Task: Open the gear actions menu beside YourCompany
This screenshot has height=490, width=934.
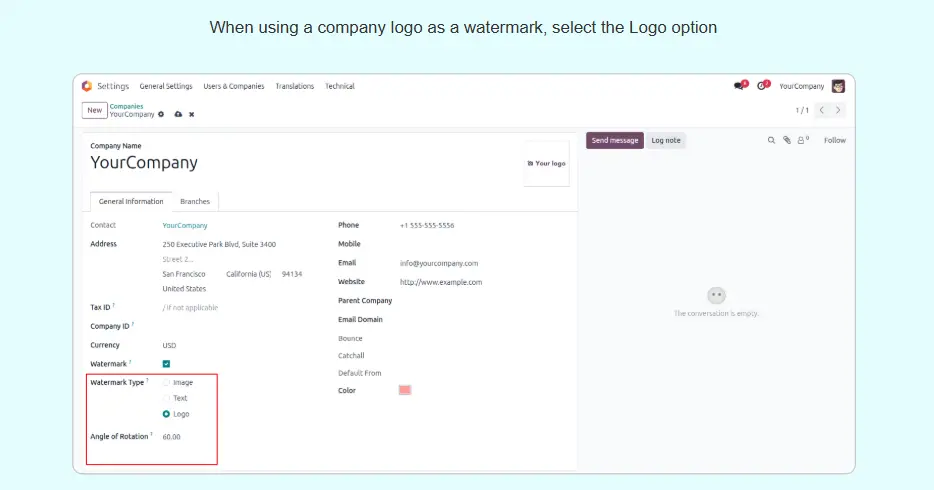Action: click(161, 114)
